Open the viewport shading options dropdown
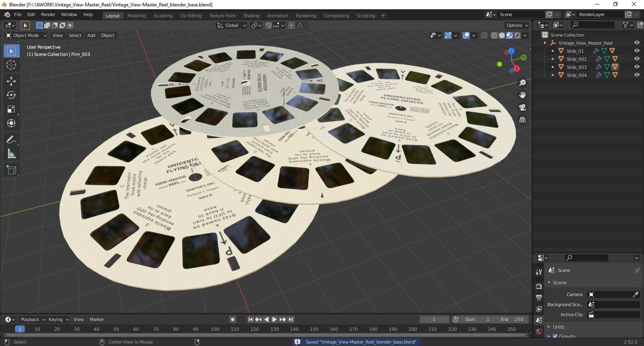The image size is (644, 346). [x=525, y=35]
